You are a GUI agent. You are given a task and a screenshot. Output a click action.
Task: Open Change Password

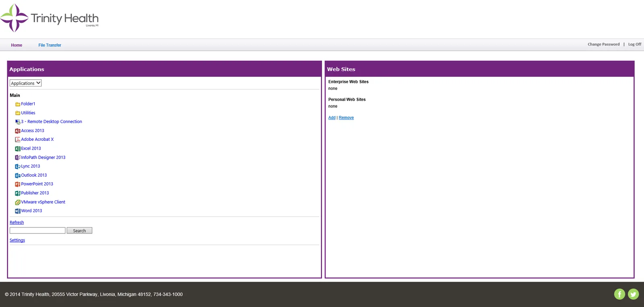point(603,44)
